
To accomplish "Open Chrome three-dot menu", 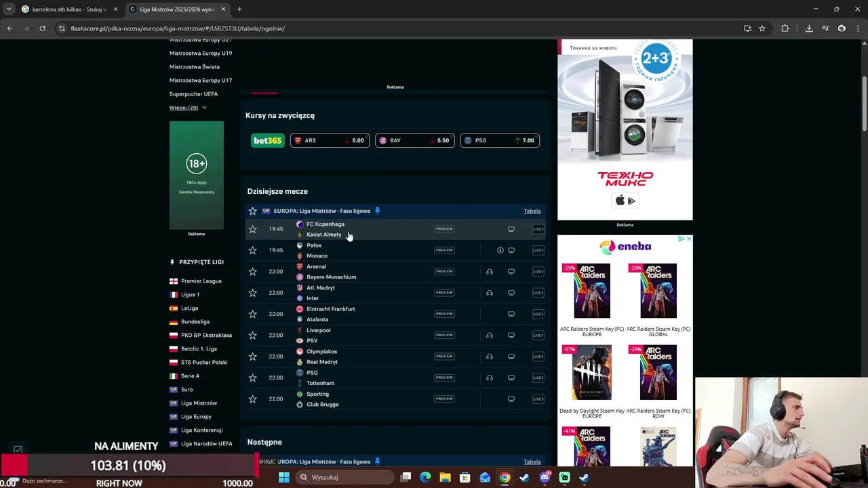I will click(x=858, y=28).
